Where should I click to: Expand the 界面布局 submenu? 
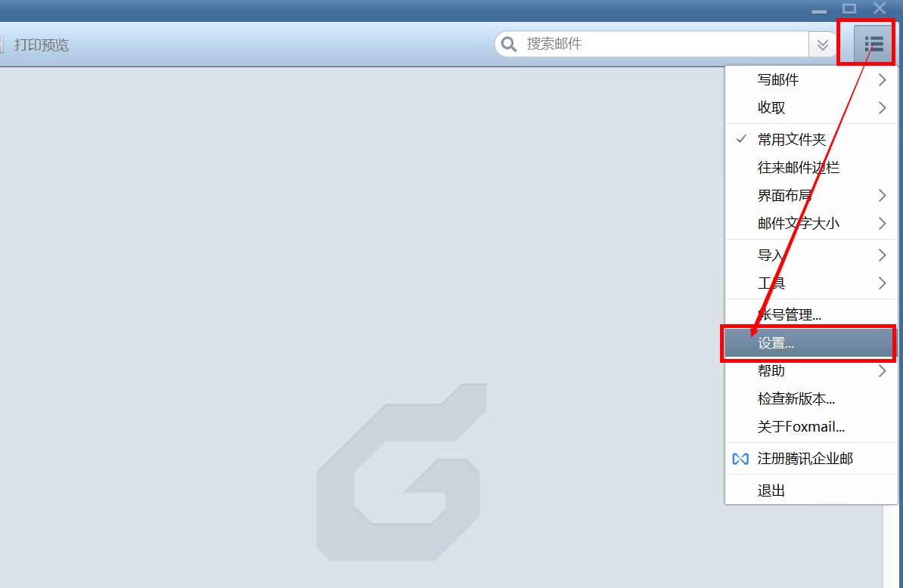(811, 196)
